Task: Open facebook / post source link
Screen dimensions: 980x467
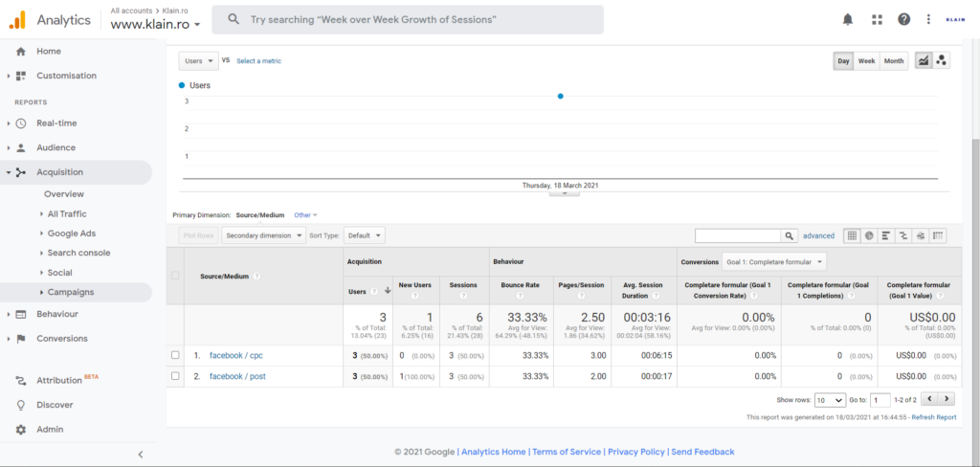Action: coord(238,376)
